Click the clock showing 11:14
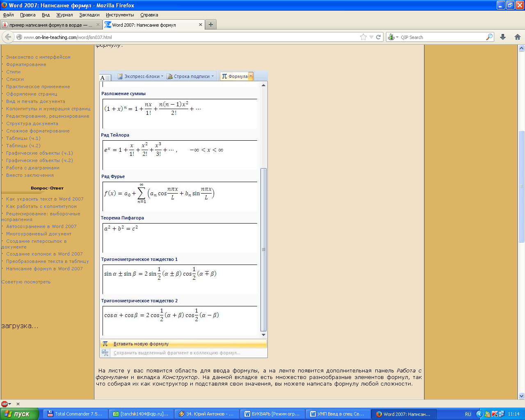This screenshot has height=420, width=525. [514, 414]
